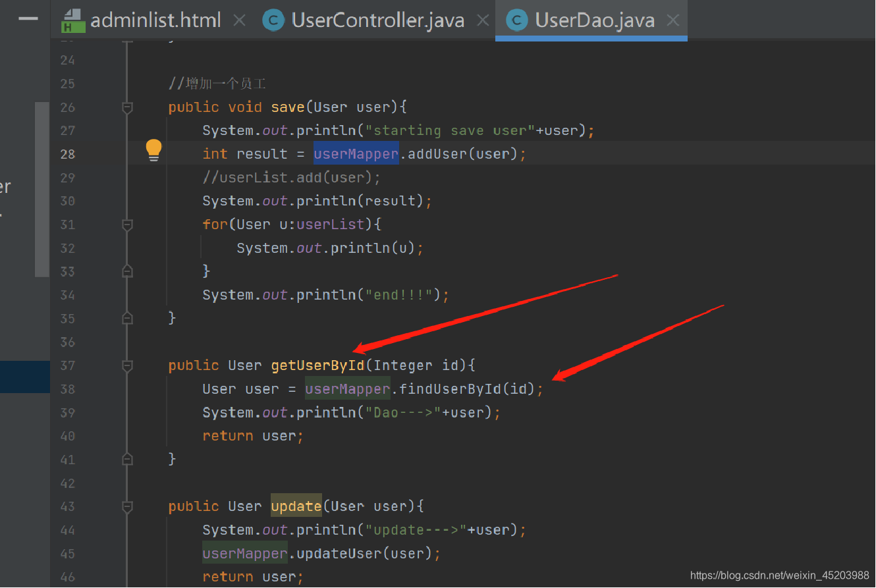The width and height of the screenshot is (876, 588).
Task: Click the for loop end fold marker at line 33
Action: tap(128, 271)
